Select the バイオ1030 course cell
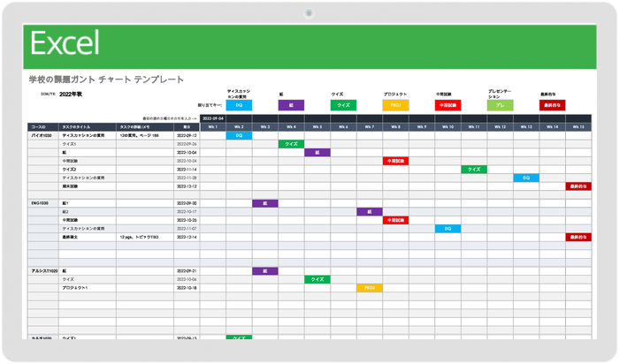The image size is (619, 364). [43, 136]
